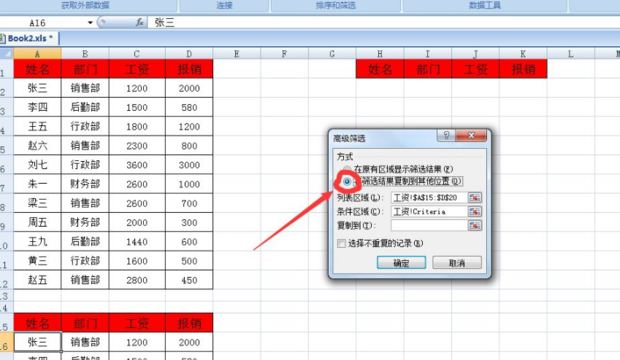Select column C header

pyautogui.click(x=137, y=54)
